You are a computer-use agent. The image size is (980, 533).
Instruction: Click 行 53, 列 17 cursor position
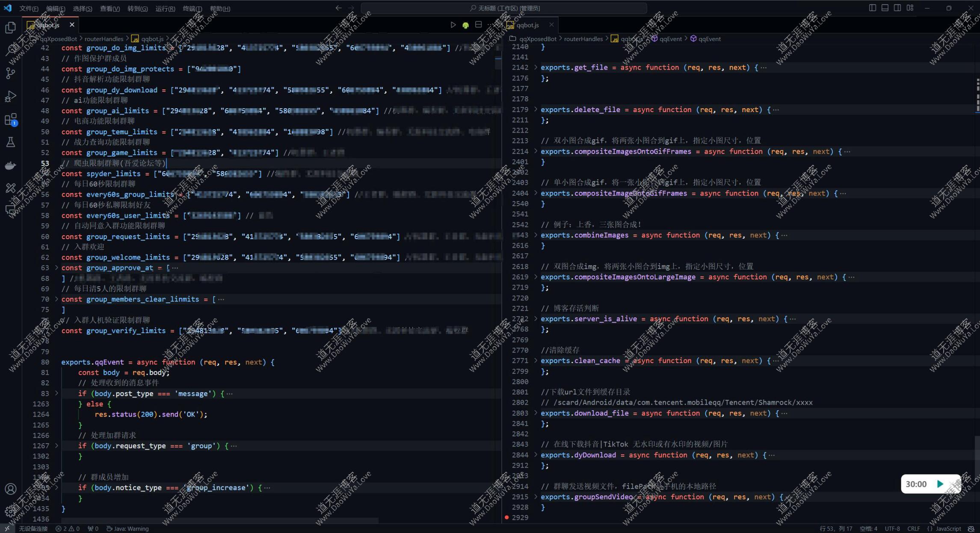tap(836, 529)
